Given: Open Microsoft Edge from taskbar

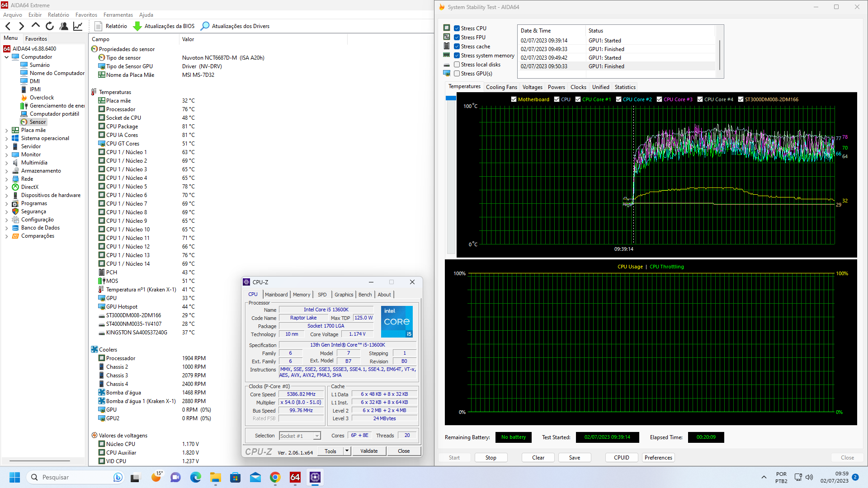Looking at the screenshot, I should tap(195, 477).
